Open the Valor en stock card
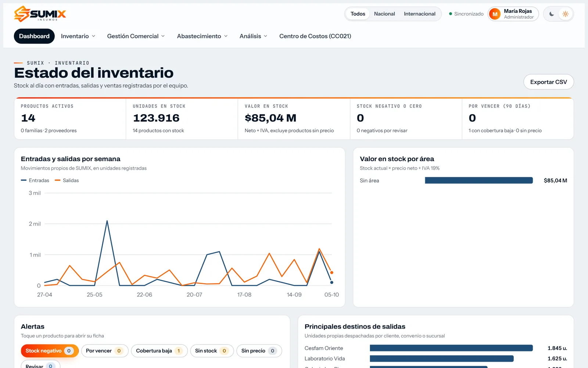588x368 pixels. [x=294, y=118]
